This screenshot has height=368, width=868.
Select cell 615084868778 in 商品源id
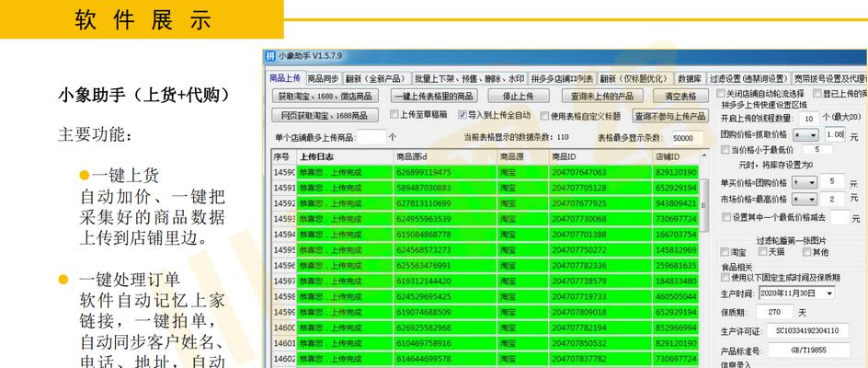(x=445, y=235)
